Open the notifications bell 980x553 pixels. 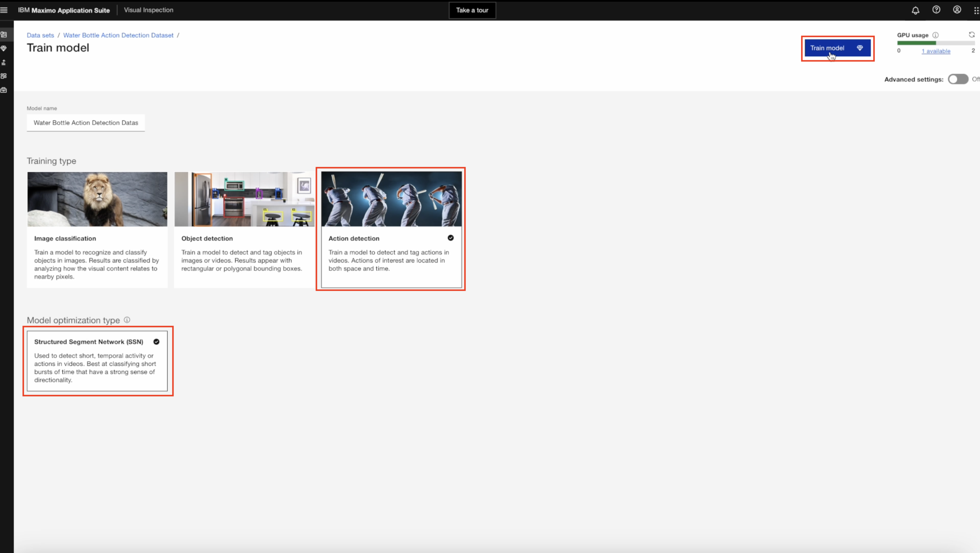pyautogui.click(x=915, y=10)
